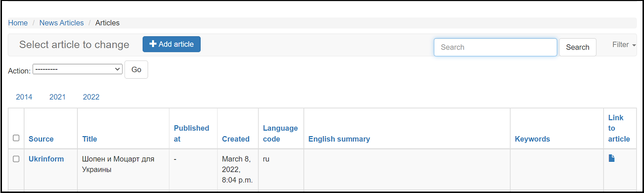This screenshot has width=644, height=193.
Task: Filter articles by year 2021
Action: click(57, 97)
